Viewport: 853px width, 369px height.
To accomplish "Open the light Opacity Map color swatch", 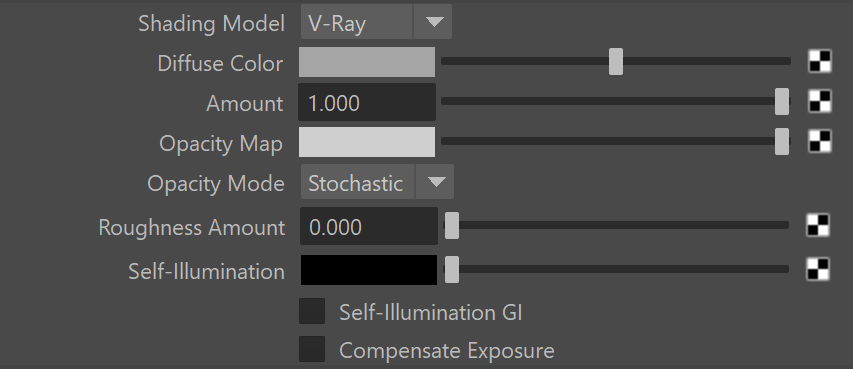I will [x=367, y=142].
